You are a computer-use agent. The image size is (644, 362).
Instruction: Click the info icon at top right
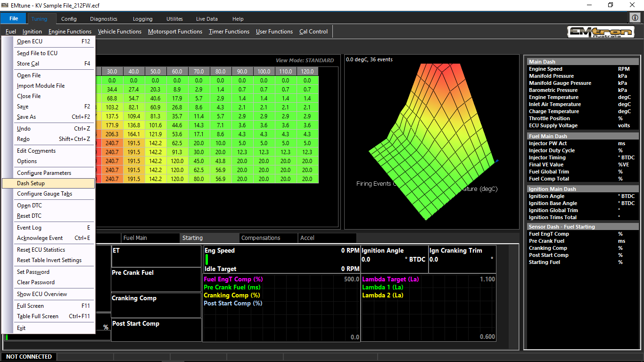coord(635,17)
